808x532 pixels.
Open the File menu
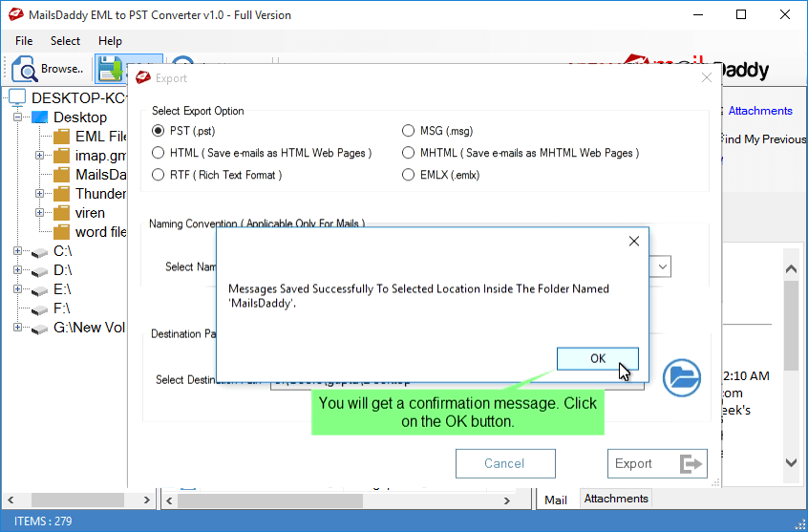click(24, 41)
